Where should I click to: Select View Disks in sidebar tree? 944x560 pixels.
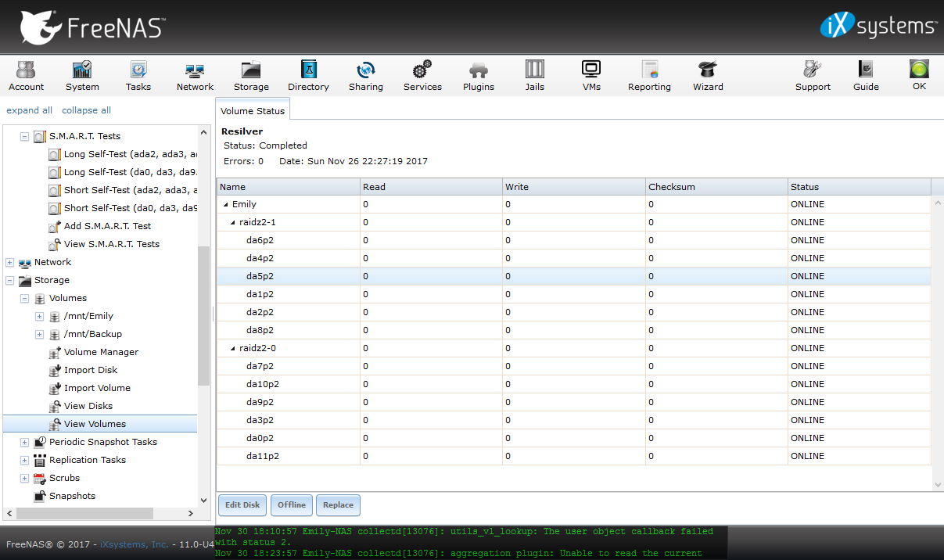tap(88, 406)
